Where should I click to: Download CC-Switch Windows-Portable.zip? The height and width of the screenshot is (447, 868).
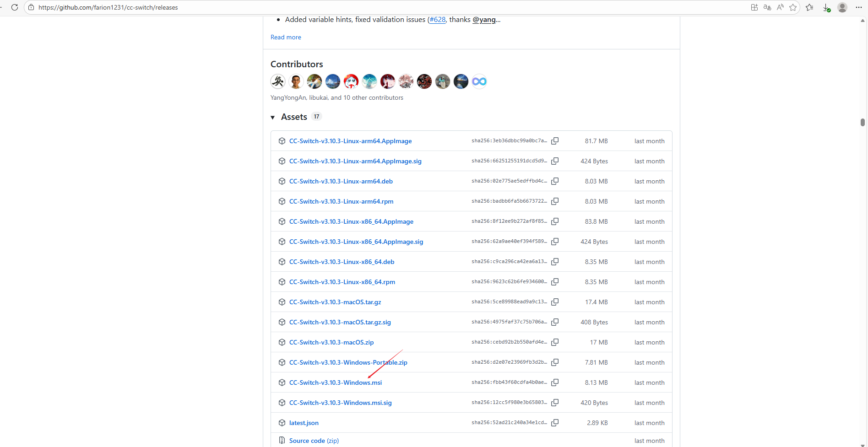coord(348,362)
